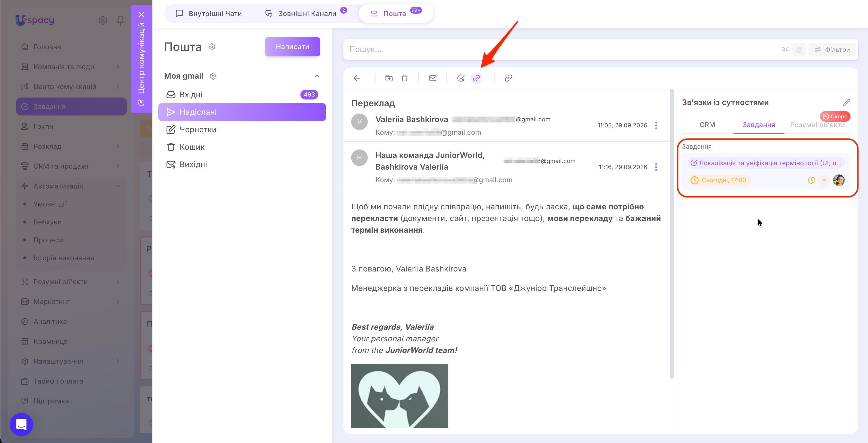
Task: Open the Чернетки drafts folder
Action: (242, 130)
